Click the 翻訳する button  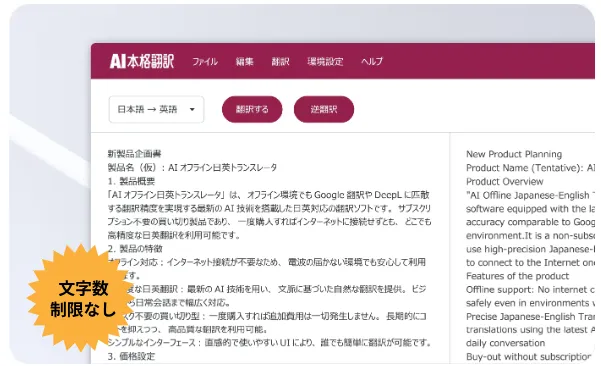tap(252, 109)
